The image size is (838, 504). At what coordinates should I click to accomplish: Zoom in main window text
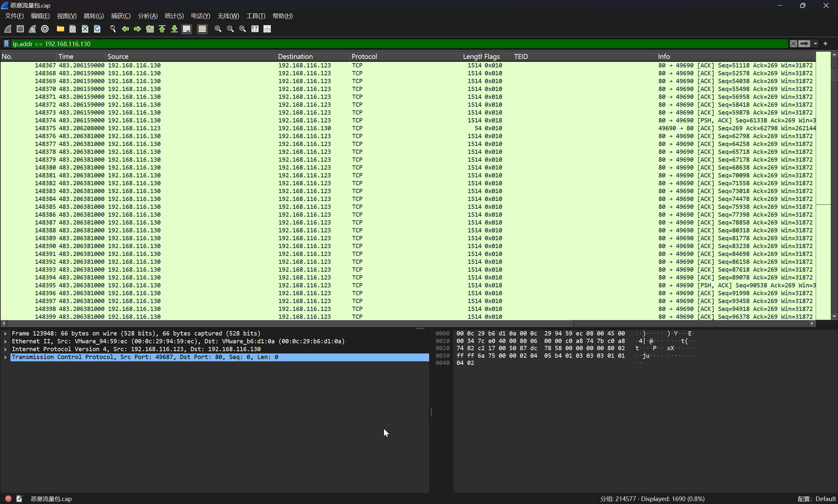pyautogui.click(x=218, y=29)
